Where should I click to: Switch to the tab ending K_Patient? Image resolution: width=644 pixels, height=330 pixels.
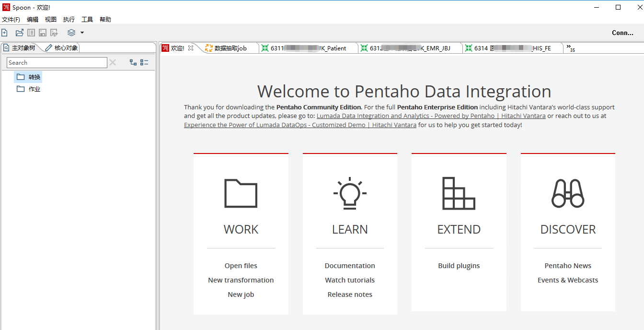click(309, 48)
